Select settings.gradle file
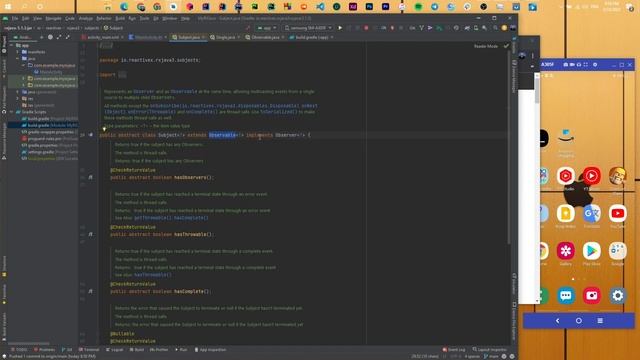The width and height of the screenshot is (640, 360). (x=49, y=152)
